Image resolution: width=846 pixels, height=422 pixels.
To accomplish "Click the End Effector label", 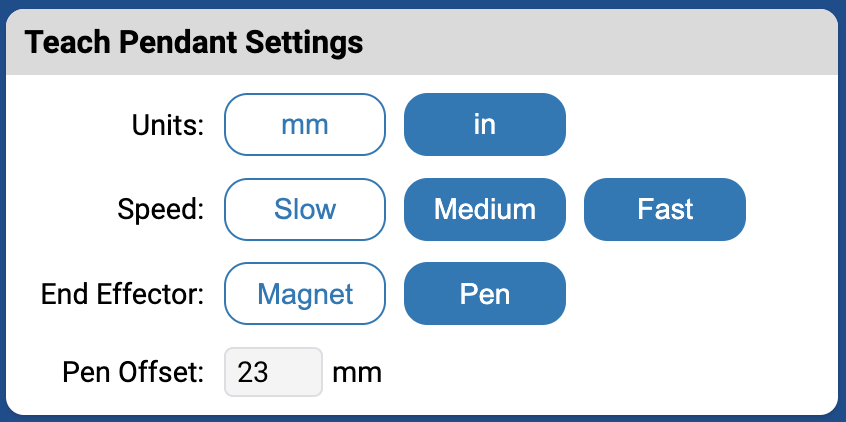I will (x=123, y=295).
